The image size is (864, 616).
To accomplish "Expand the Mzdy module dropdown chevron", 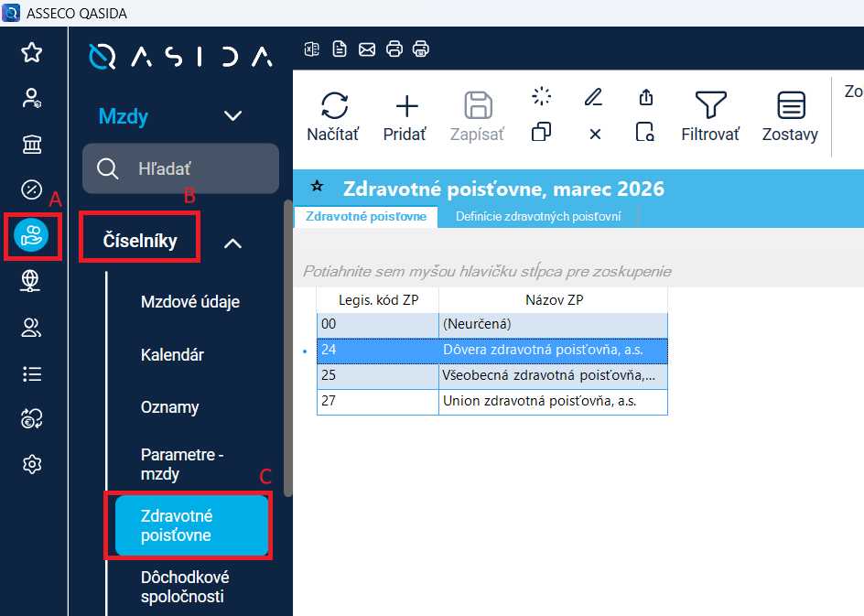I will pyautogui.click(x=232, y=115).
